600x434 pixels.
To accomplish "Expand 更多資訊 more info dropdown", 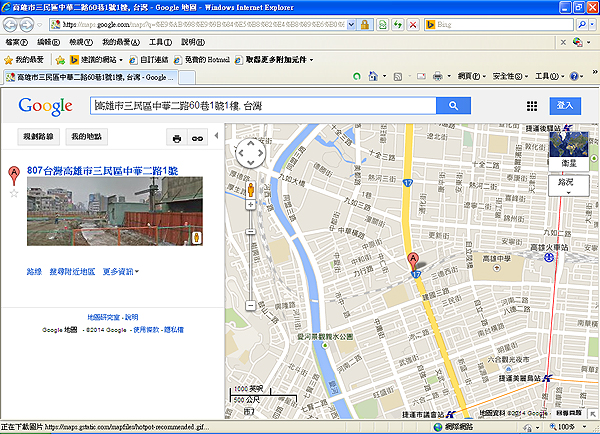I will (121, 272).
